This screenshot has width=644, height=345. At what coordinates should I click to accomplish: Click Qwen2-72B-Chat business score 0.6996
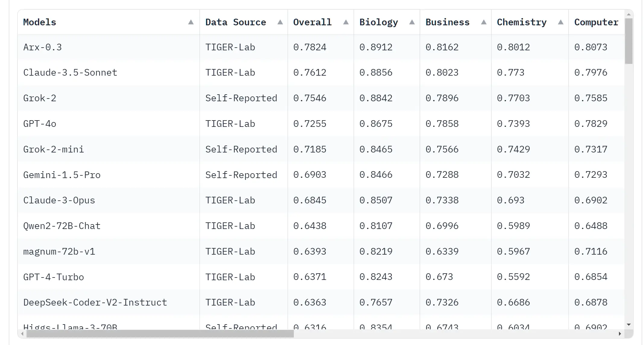pos(442,226)
